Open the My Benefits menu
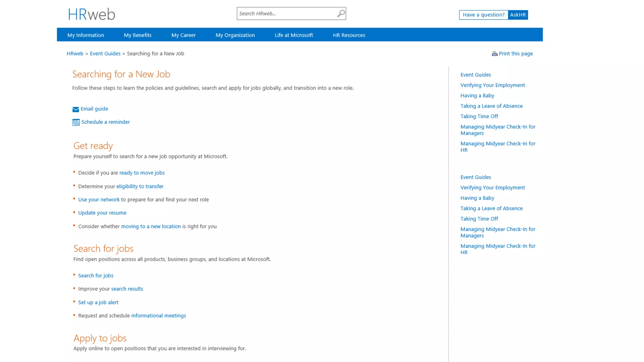Image resolution: width=644 pixels, height=362 pixels. pyautogui.click(x=137, y=35)
